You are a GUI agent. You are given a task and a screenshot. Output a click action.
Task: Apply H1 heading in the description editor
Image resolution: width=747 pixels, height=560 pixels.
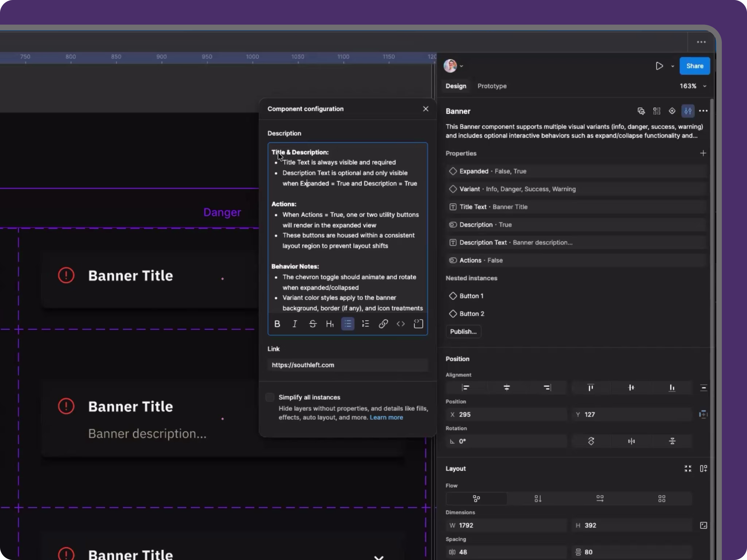click(330, 324)
